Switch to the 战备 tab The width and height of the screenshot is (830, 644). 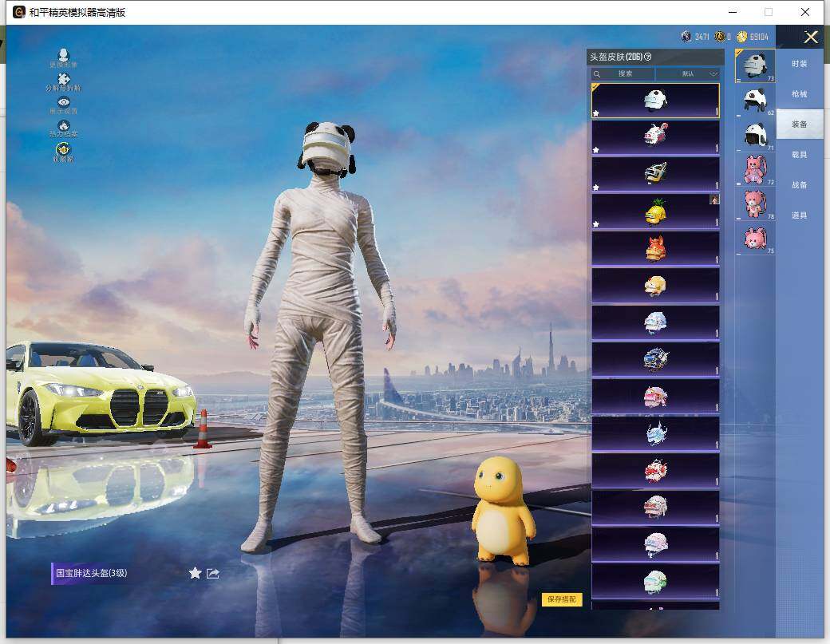click(800, 184)
